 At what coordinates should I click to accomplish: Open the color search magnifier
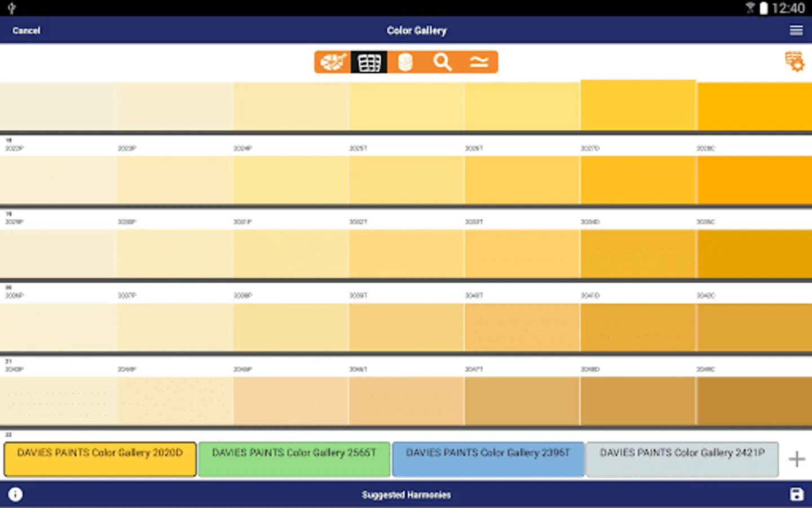point(442,62)
